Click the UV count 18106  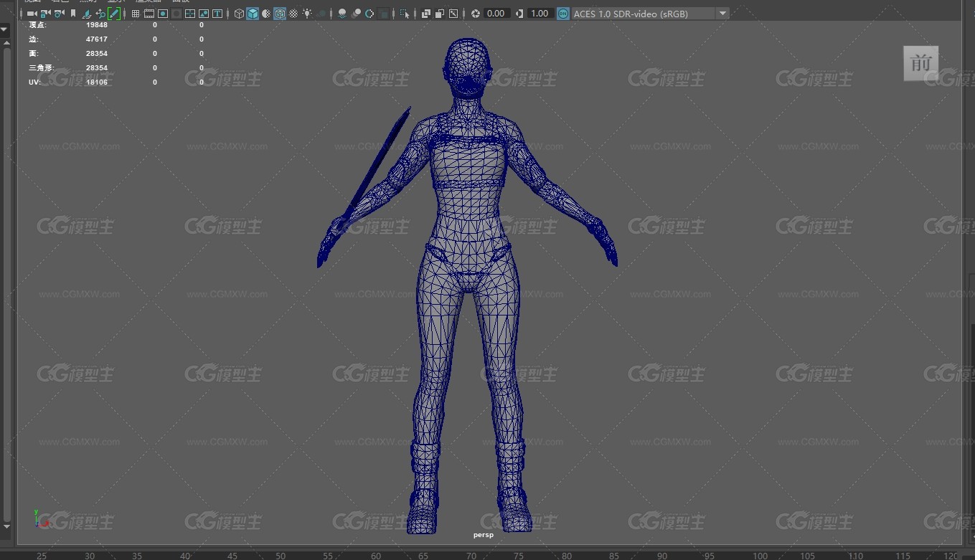(x=97, y=82)
